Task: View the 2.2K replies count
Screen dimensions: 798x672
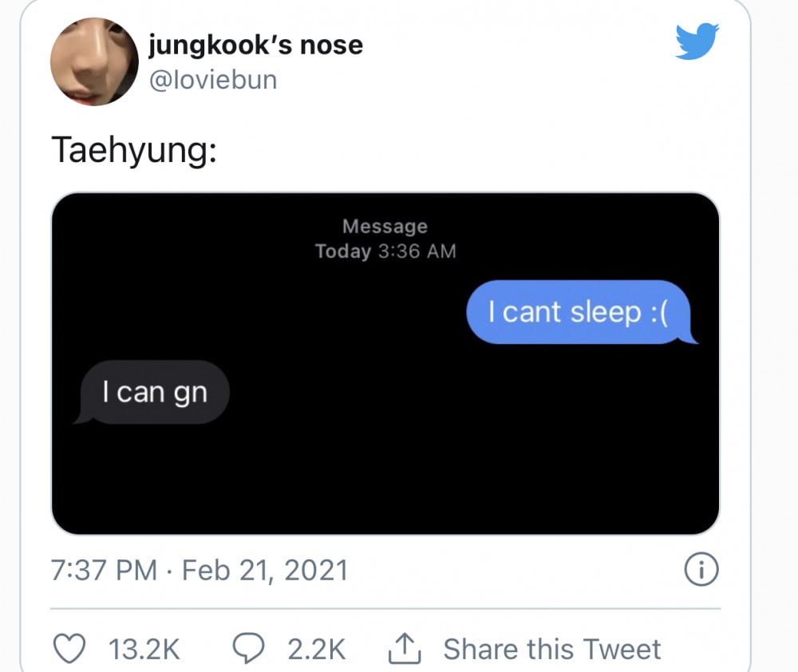Action: coord(317,649)
